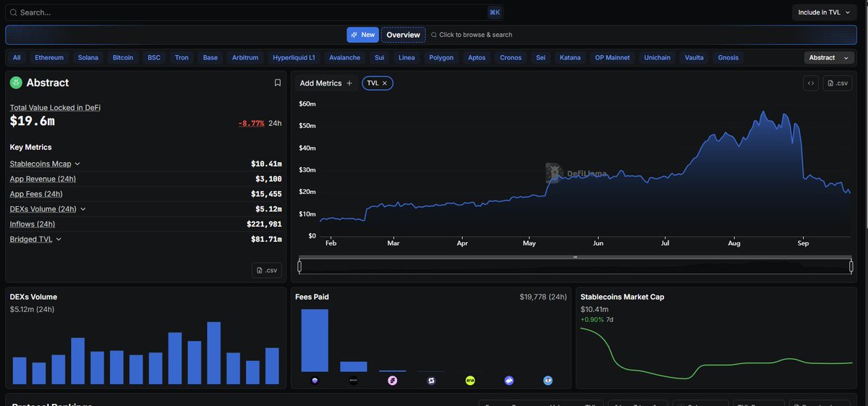Image resolution: width=868 pixels, height=406 pixels.
Task: Click the blue cloud protocol icon under Fees Paid
Action: pyautogui.click(x=509, y=380)
